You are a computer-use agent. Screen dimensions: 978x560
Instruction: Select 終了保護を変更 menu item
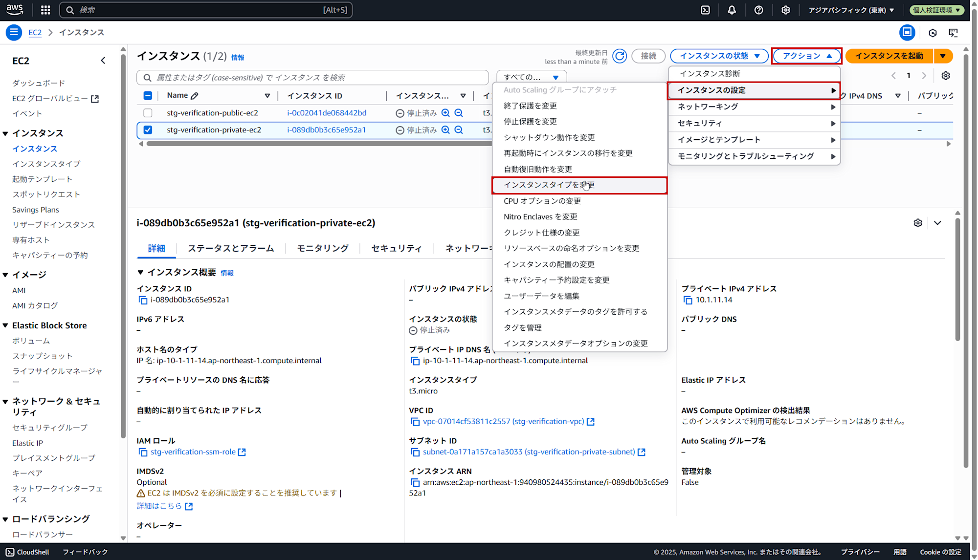click(x=579, y=106)
